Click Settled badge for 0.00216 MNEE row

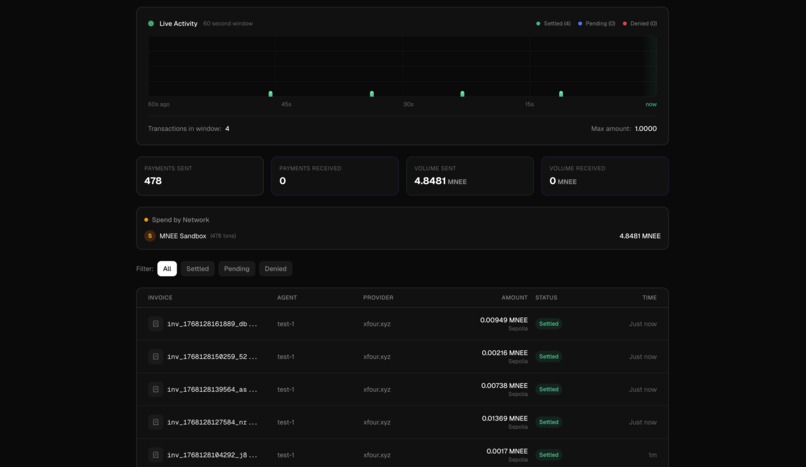point(548,357)
